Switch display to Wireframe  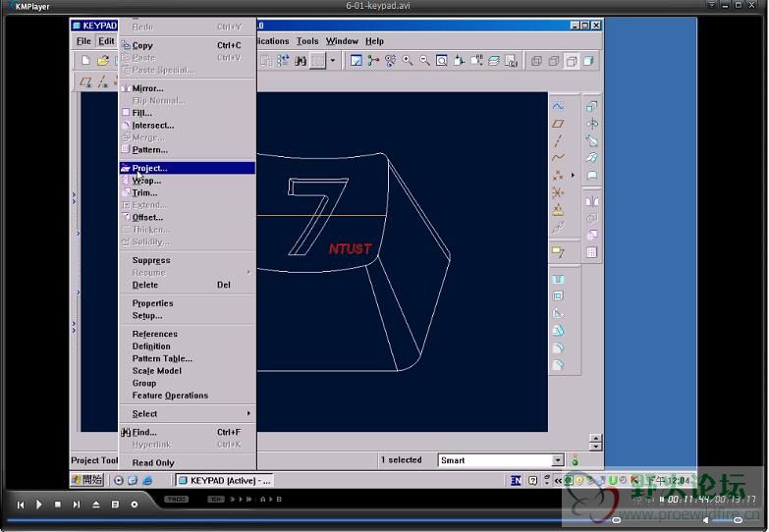pos(536,61)
